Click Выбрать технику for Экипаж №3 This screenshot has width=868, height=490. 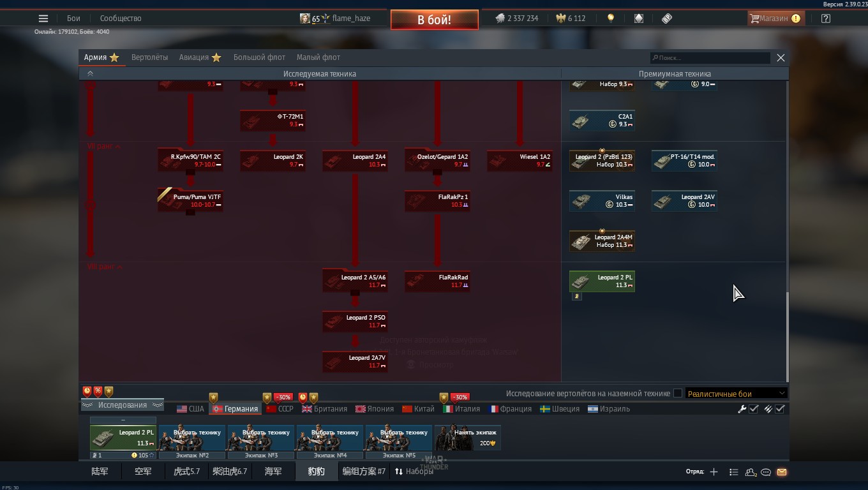click(x=261, y=438)
